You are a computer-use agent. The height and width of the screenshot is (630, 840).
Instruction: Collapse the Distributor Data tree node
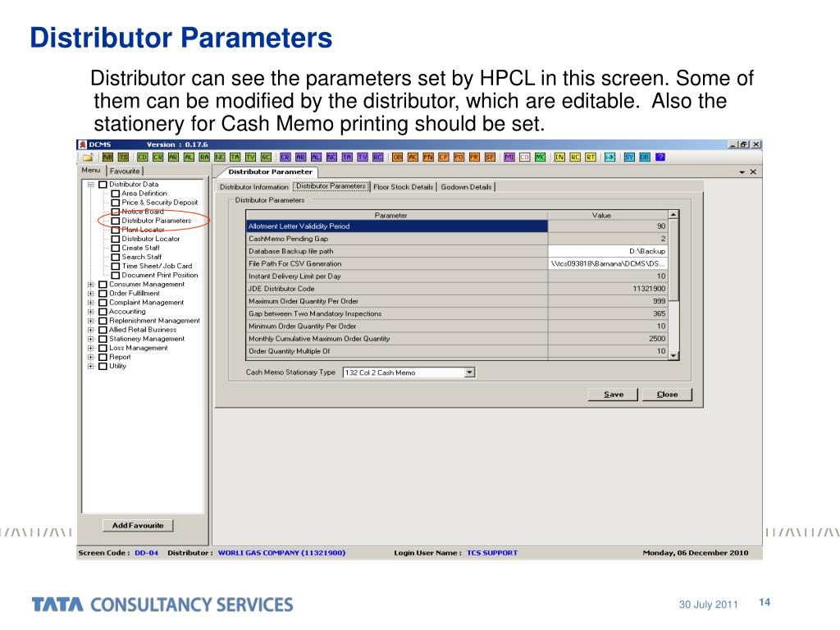[91, 185]
